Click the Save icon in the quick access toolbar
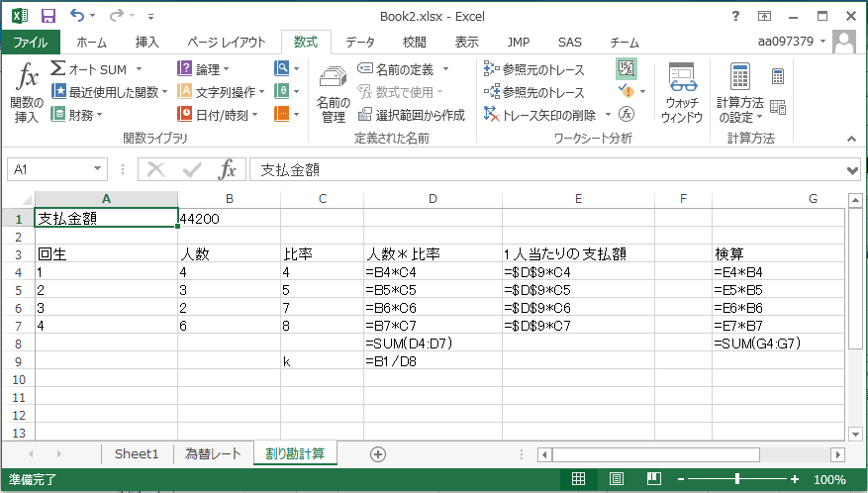The image size is (868, 493). pos(48,16)
